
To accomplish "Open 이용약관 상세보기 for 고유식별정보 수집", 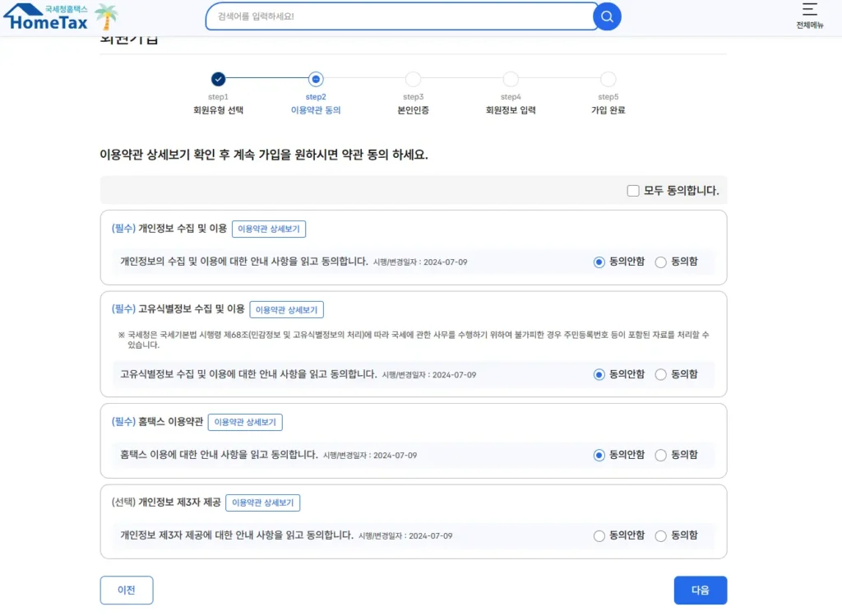I will (286, 310).
